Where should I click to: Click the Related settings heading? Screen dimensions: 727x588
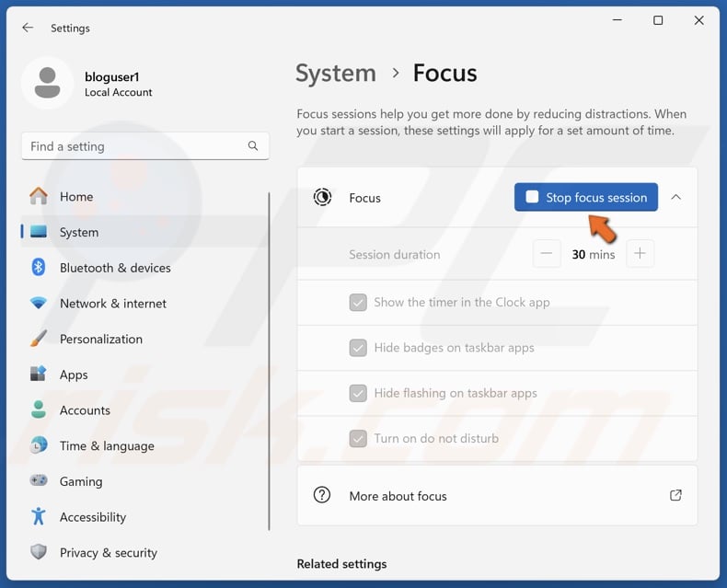tap(341, 564)
